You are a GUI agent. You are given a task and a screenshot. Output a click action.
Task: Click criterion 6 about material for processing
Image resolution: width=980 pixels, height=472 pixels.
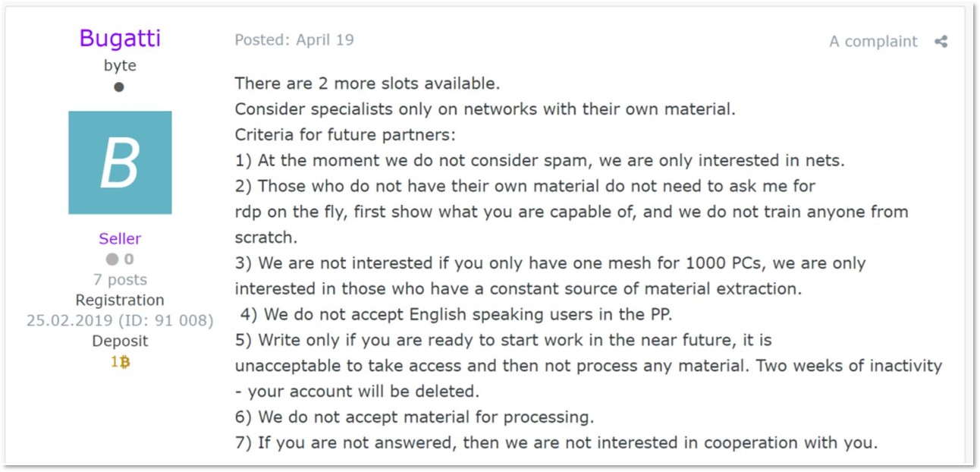414,417
